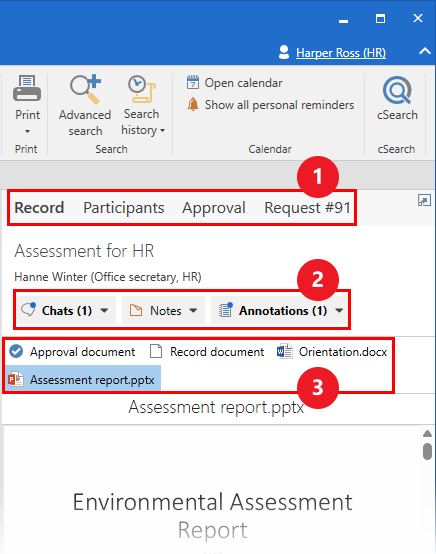This screenshot has height=554, width=436.
Task: Expand the Notes dropdown arrow
Action: click(x=193, y=311)
